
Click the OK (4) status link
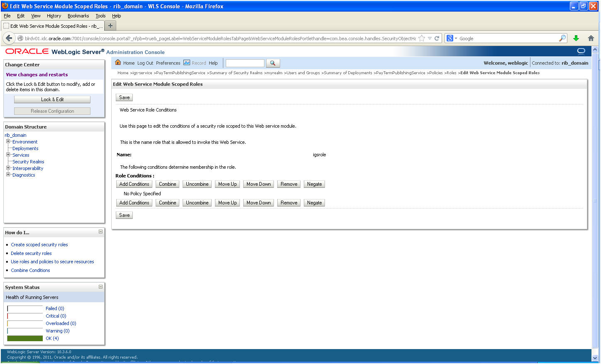pyautogui.click(x=52, y=338)
